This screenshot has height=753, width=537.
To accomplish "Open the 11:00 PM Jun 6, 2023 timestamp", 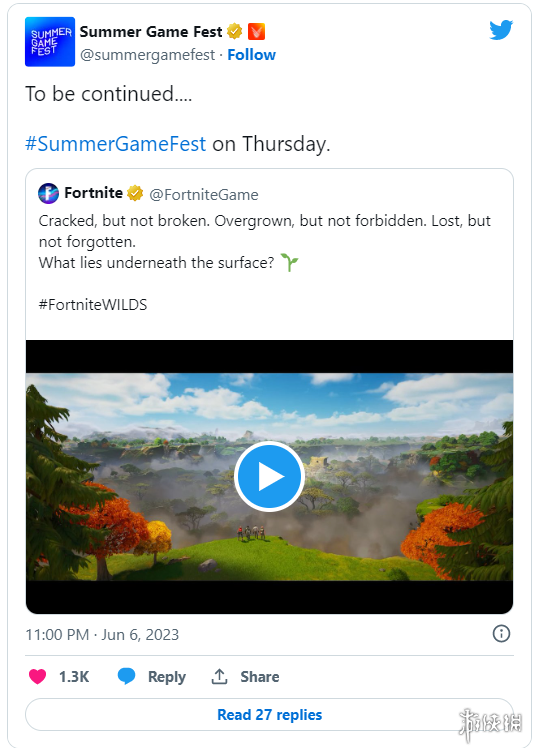I will tap(102, 634).
